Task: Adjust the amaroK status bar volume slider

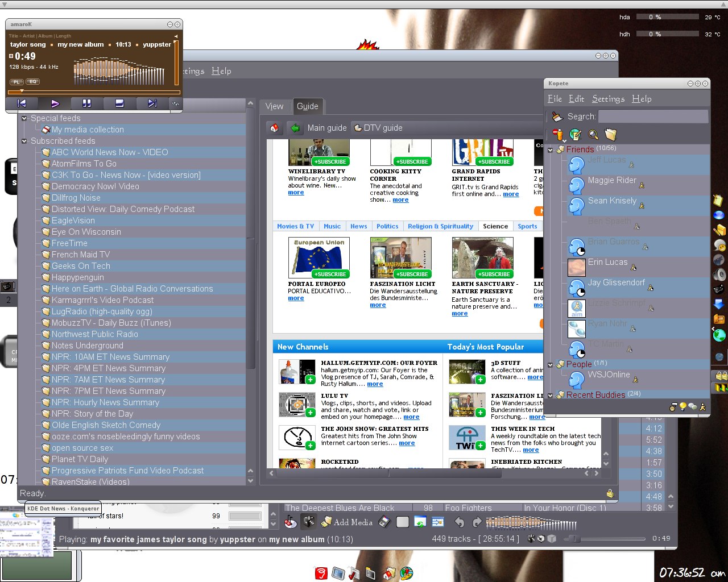Action: pos(606,539)
